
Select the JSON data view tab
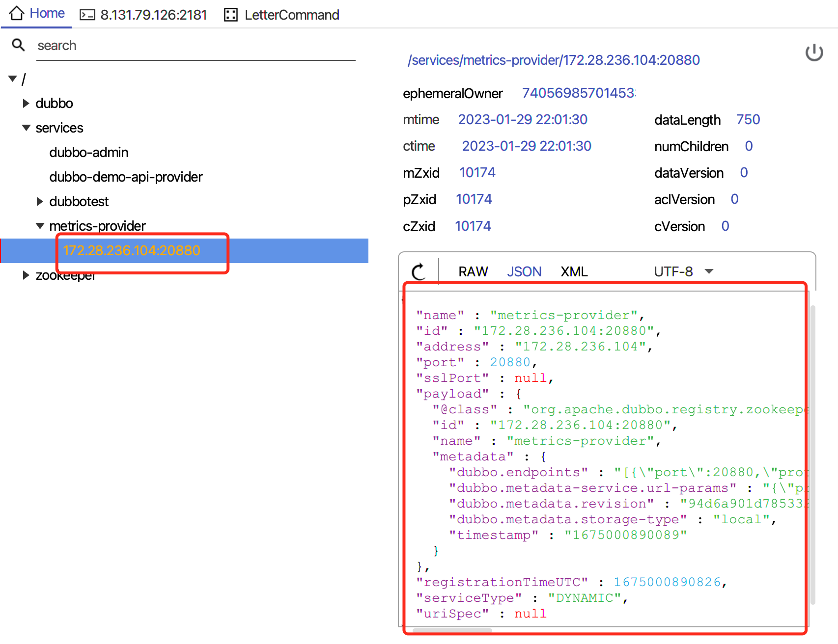pos(524,271)
